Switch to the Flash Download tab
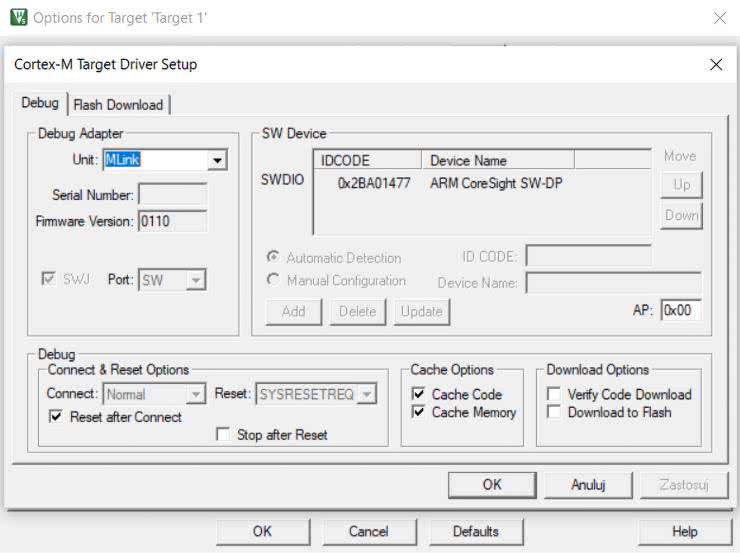The width and height of the screenshot is (740, 553). [x=118, y=105]
